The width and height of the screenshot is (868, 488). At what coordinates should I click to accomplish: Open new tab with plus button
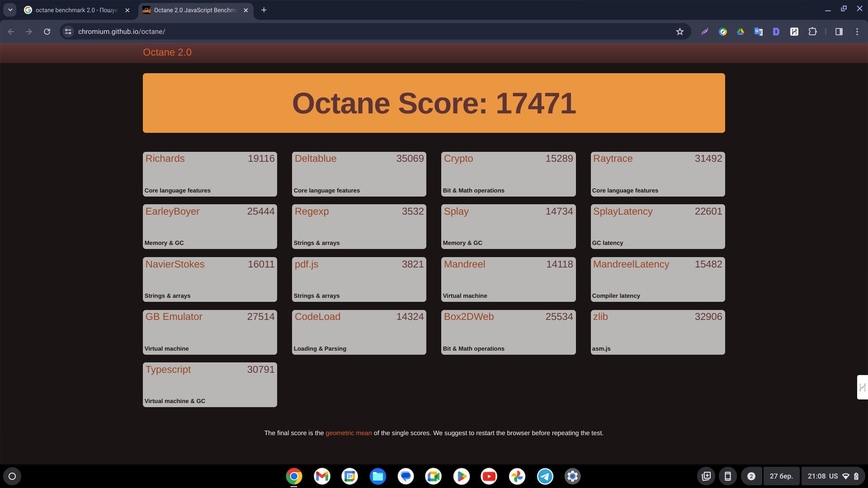264,10
